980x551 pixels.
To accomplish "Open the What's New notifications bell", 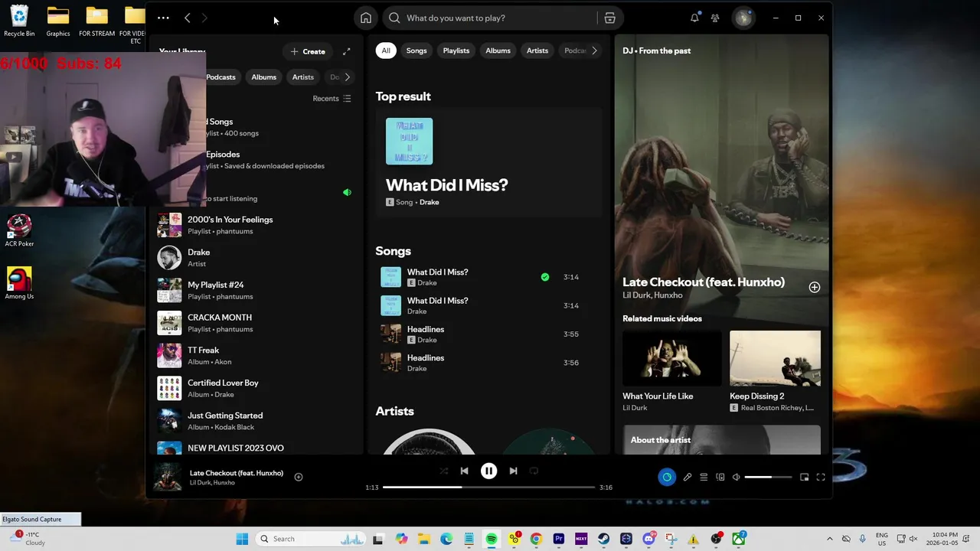I will [694, 18].
